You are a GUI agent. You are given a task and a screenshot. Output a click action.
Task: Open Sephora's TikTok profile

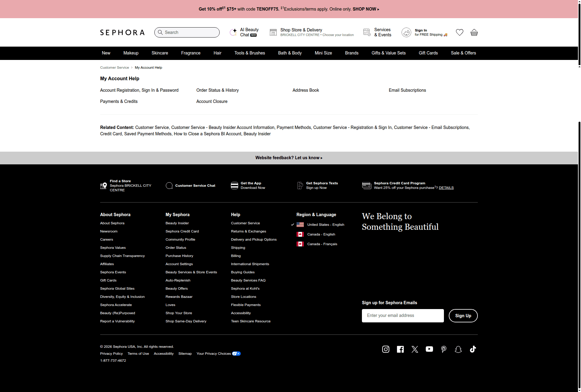473,349
